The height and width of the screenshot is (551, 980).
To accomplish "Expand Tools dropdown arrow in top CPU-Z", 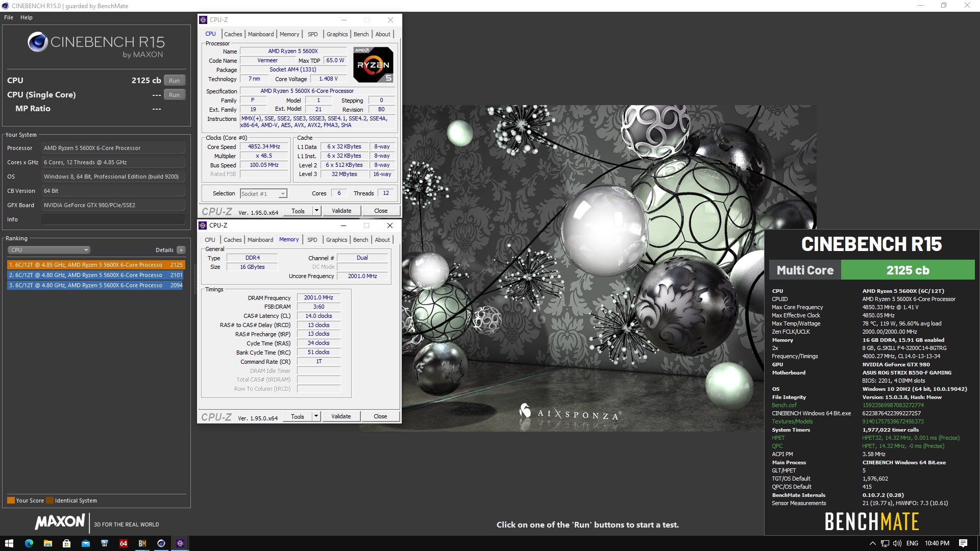I will tap(316, 211).
